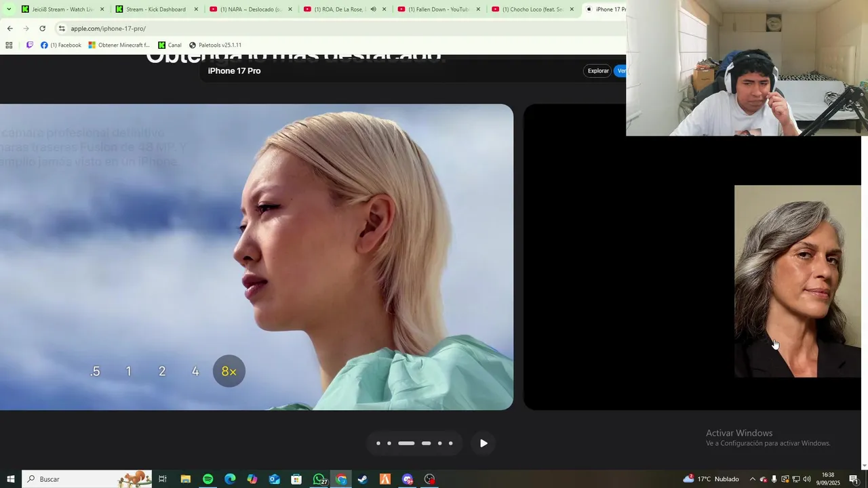
Task: Open Task View on taskbar
Action: point(163,479)
